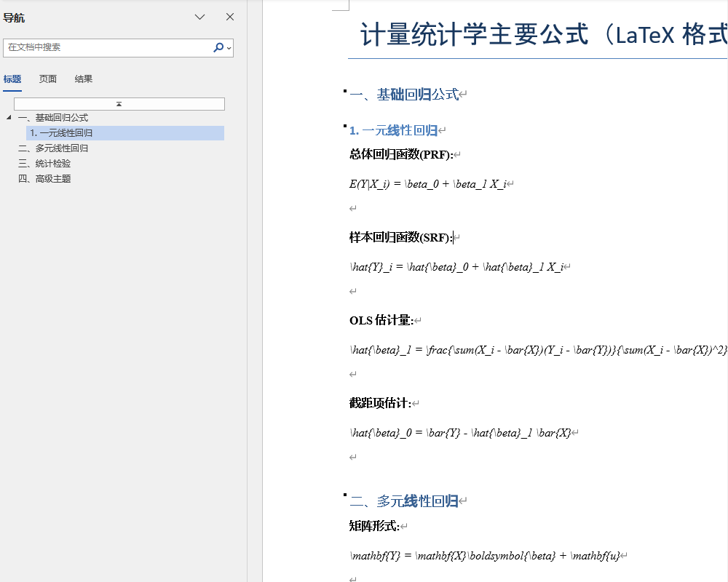
Task: Select heading 一、基础回归公式 in navigation
Action: point(53,117)
